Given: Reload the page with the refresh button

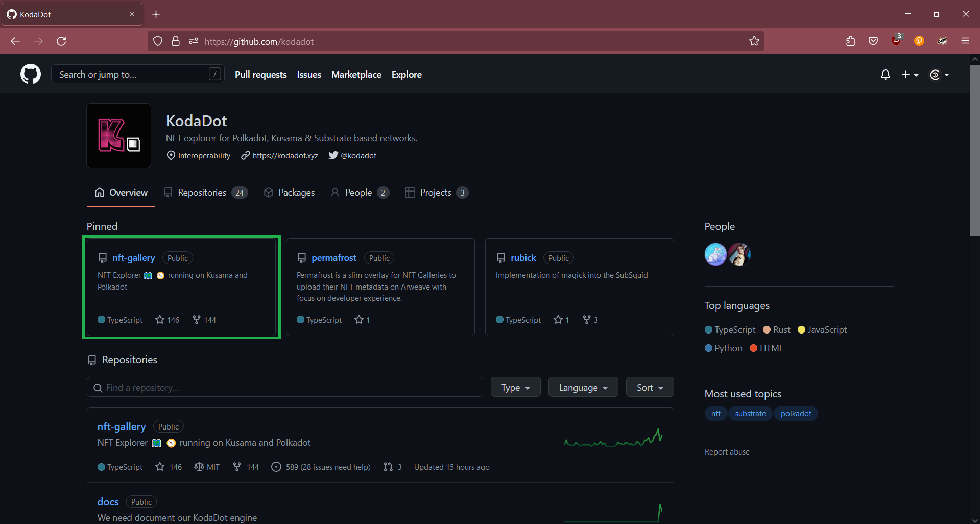Looking at the screenshot, I should click(x=61, y=41).
